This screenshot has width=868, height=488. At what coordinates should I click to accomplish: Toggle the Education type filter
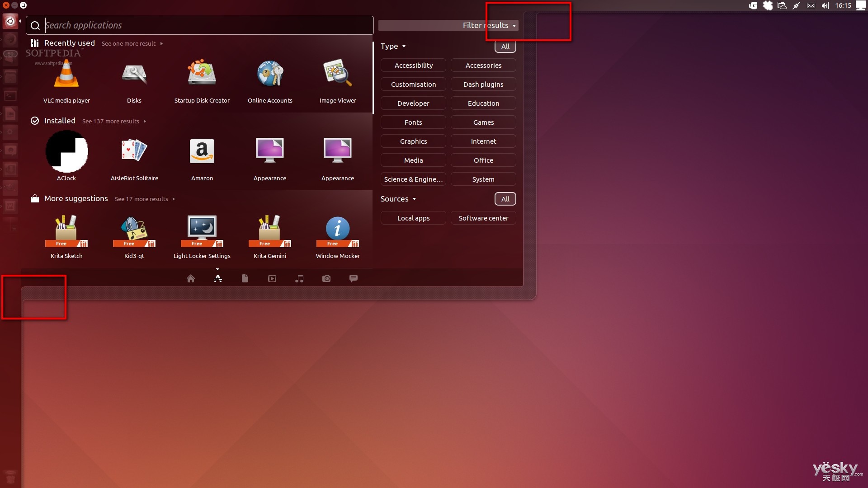(x=483, y=103)
